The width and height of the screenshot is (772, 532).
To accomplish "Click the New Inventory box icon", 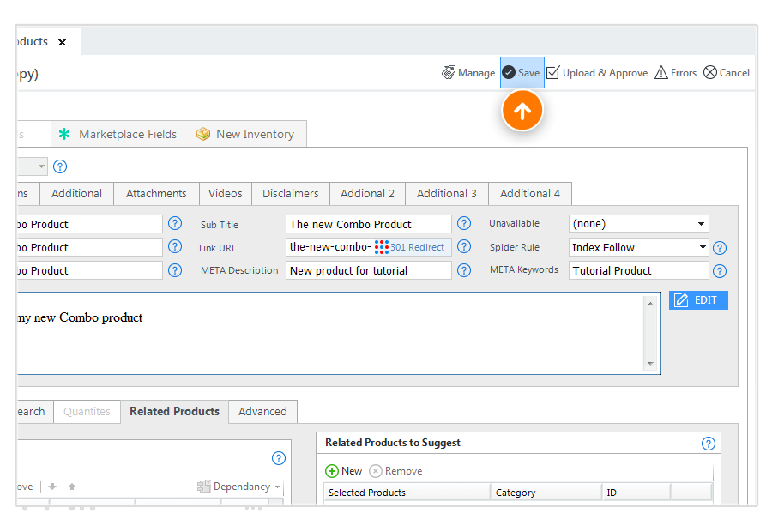I will tap(203, 134).
